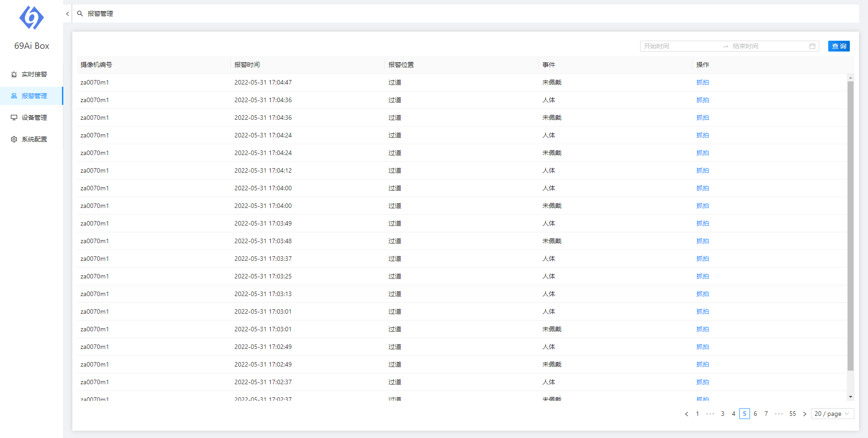Viewport: 868px width, 438px height.
Task: Click the 查询 button
Action: (x=839, y=46)
